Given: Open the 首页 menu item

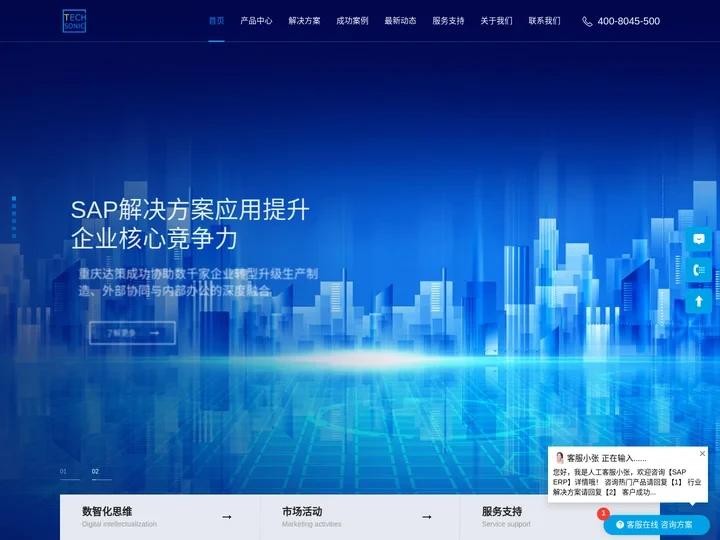Looking at the screenshot, I should [216, 21].
